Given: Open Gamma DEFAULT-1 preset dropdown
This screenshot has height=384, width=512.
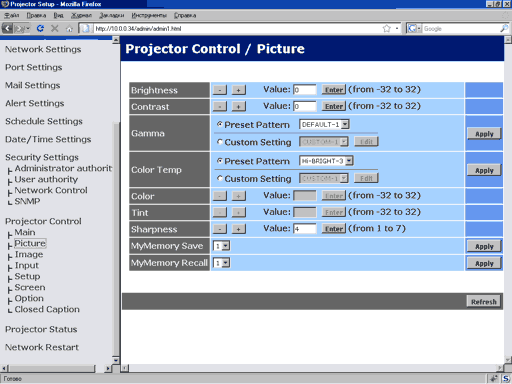Looking at the screenshot, I should pyautogui.click(x=324, y=124).
